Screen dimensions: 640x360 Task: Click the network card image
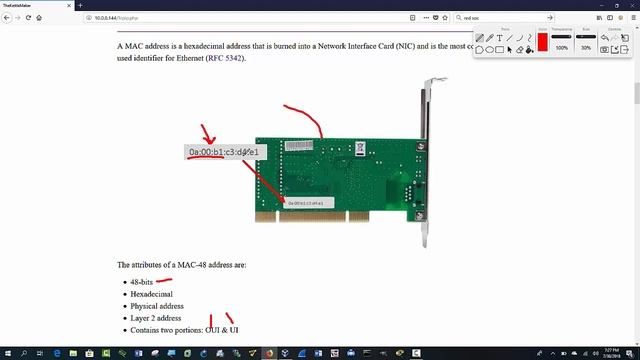(351, 163)
